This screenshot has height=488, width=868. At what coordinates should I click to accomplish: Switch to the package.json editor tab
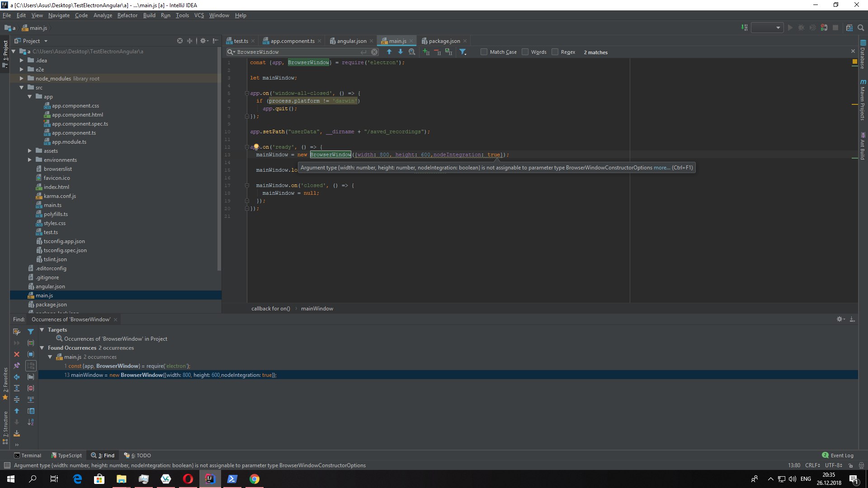[444, 41]
